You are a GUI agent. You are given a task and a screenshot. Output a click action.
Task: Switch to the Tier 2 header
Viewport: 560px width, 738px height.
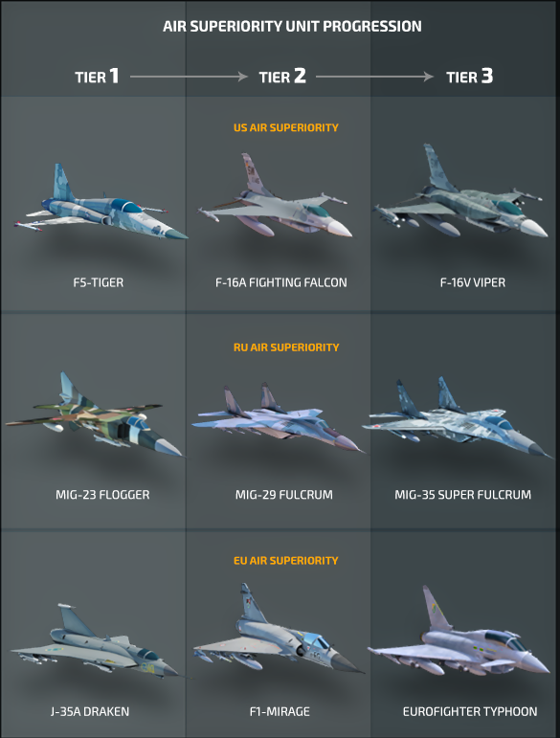click(x=282, y=77)
